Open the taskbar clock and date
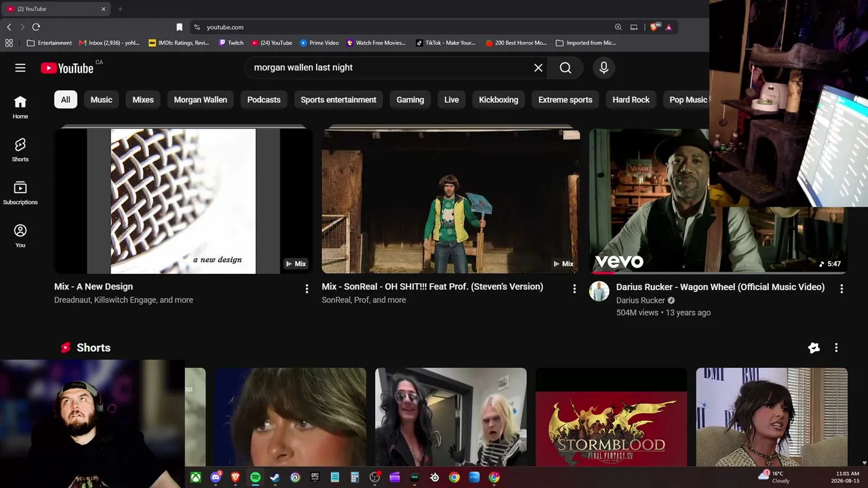This screenshot has height=488, width=868. [x=847, y=477]
